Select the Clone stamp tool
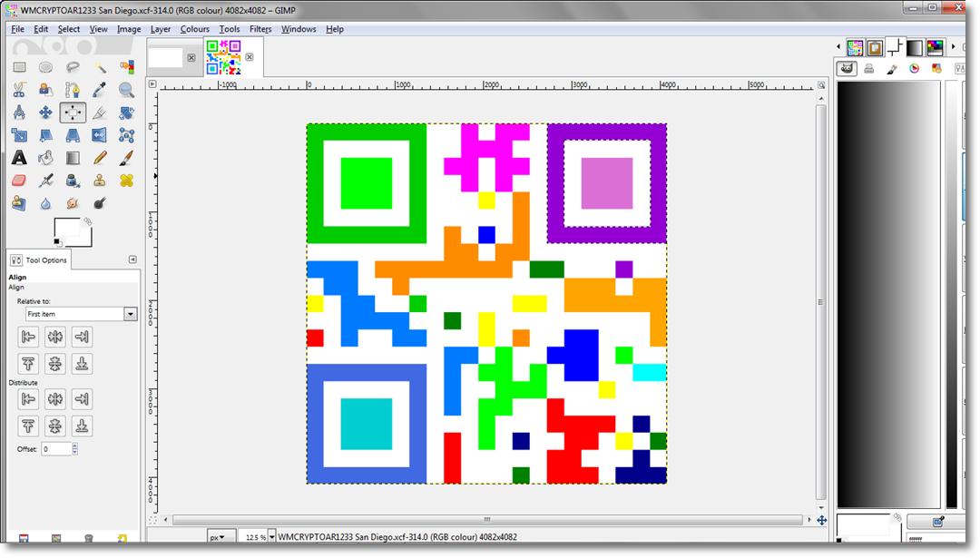980x558 pixels. (x=100, y=181)
